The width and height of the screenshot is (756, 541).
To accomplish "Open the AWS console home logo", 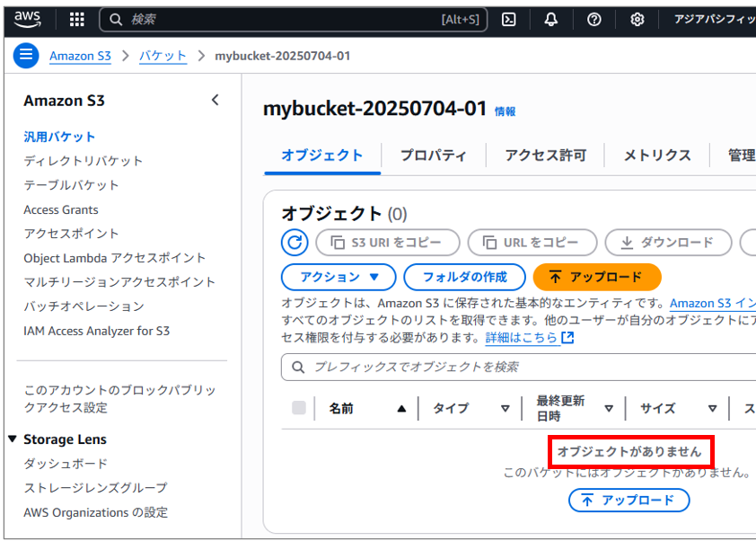I will [x=28, y=19].
